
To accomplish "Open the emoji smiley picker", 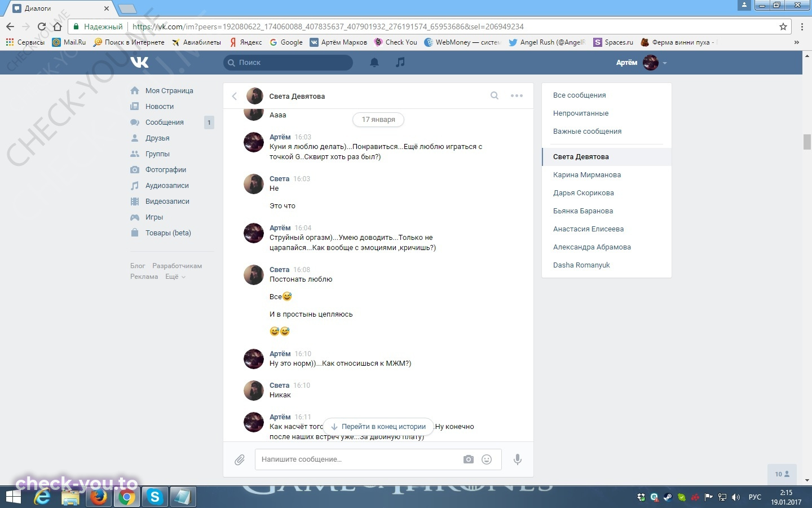I will tap(487, 459).
